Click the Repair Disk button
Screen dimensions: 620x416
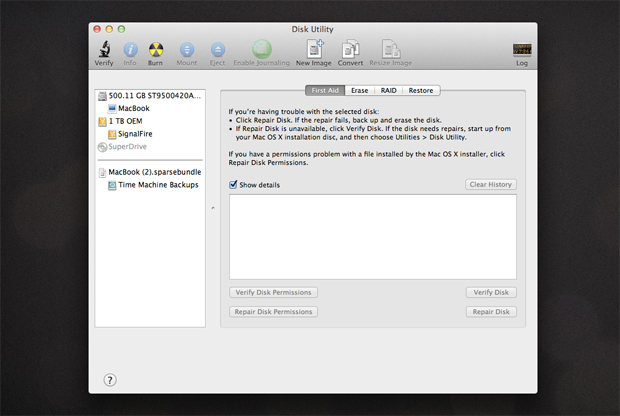(491, 312)
